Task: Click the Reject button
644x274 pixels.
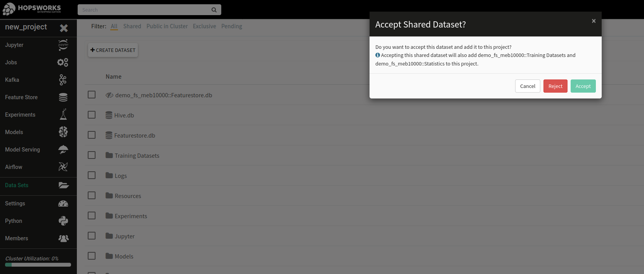Action: click(555, 86)
